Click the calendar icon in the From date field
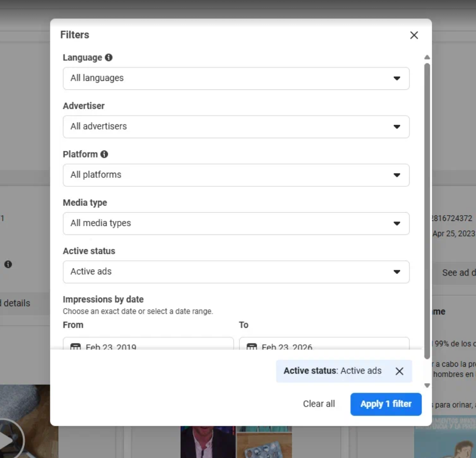The image size is (476, 458). [x=76, y=346]
